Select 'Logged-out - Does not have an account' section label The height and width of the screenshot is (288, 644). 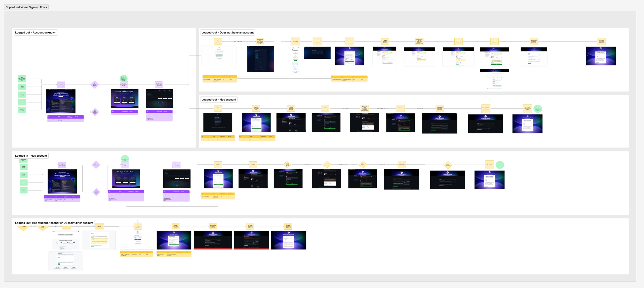point(228,33)
